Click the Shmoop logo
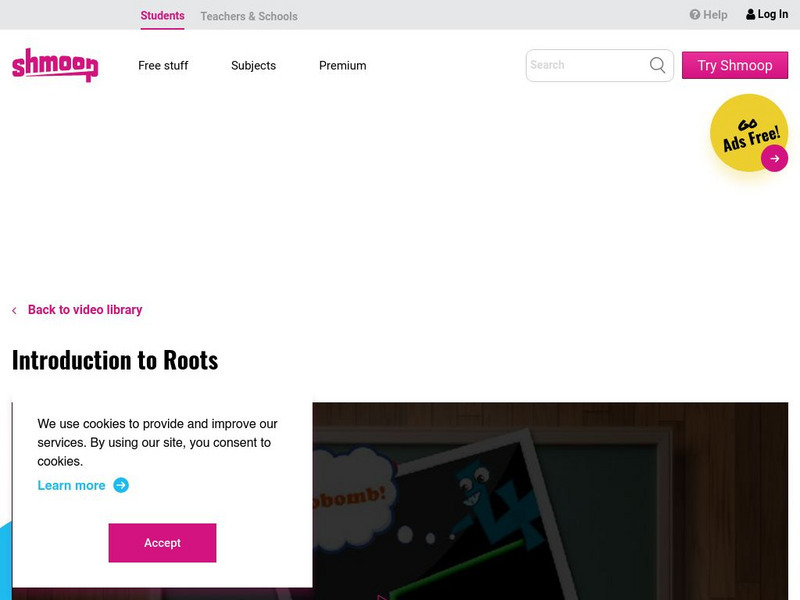This screenshot has width=800, height=600. pyautogui.click(x=55, y=65)
